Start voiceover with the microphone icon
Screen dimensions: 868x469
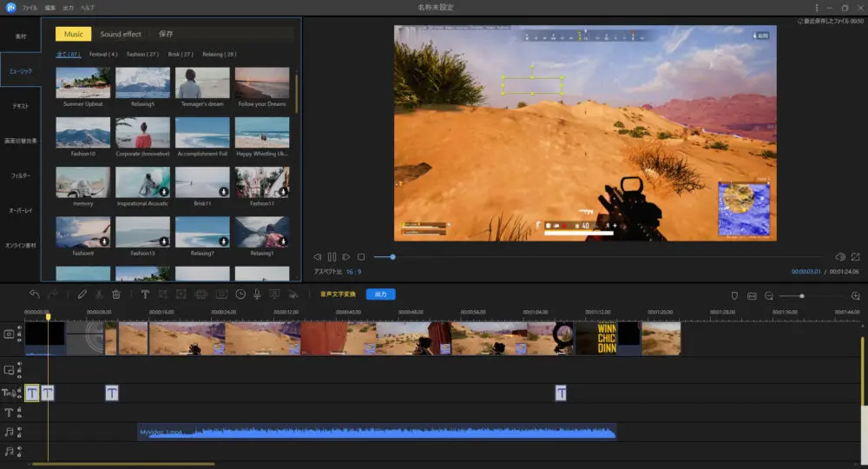click(x=258, y=294)
